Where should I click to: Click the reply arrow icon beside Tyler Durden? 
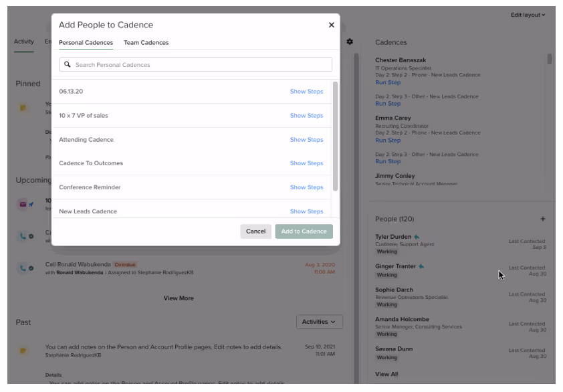click(x=417, y=237)
